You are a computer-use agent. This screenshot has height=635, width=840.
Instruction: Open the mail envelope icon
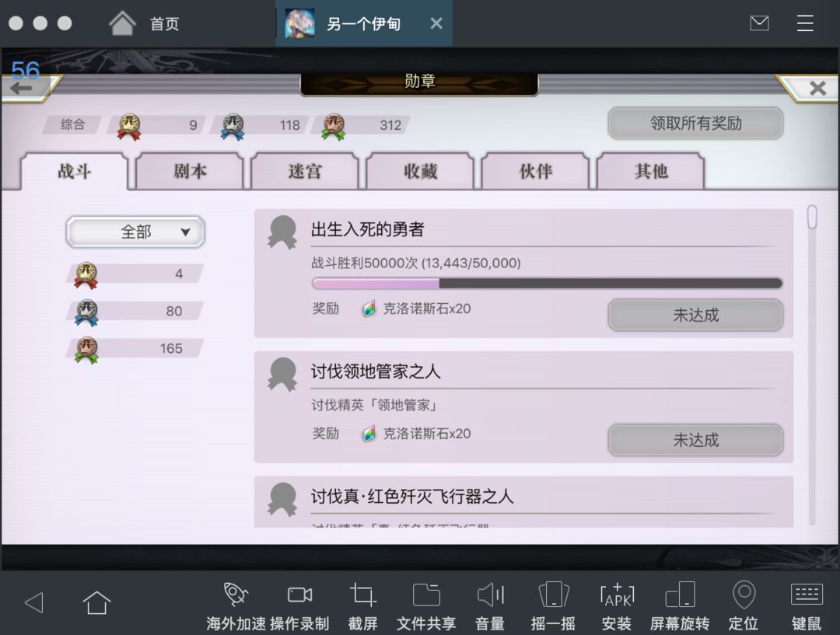[759, 23]
